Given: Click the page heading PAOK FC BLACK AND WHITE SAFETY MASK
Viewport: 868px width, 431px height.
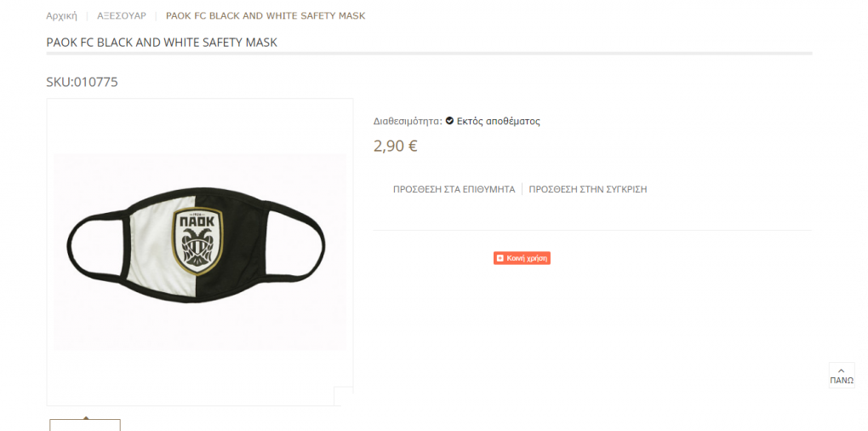Looking at the screenshot, I should (162, 43).
